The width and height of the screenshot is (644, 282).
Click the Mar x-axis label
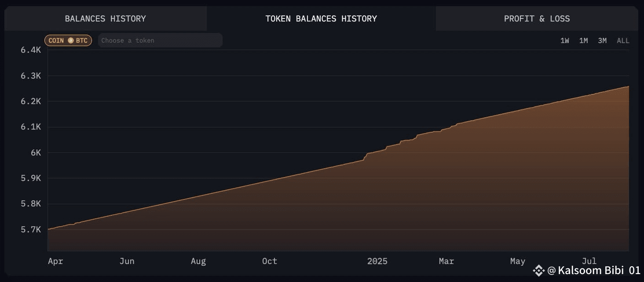(446, 261)
